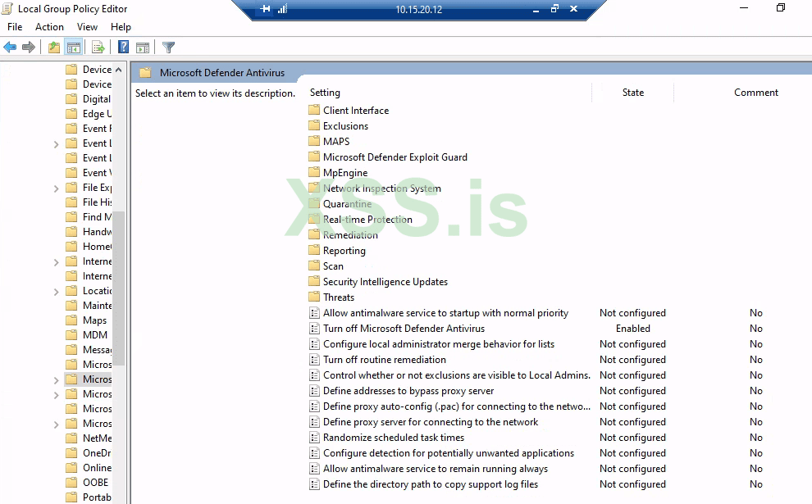Open the Help toolbar icon
This screenshot has width=812, height=504.
pos(123,48)
